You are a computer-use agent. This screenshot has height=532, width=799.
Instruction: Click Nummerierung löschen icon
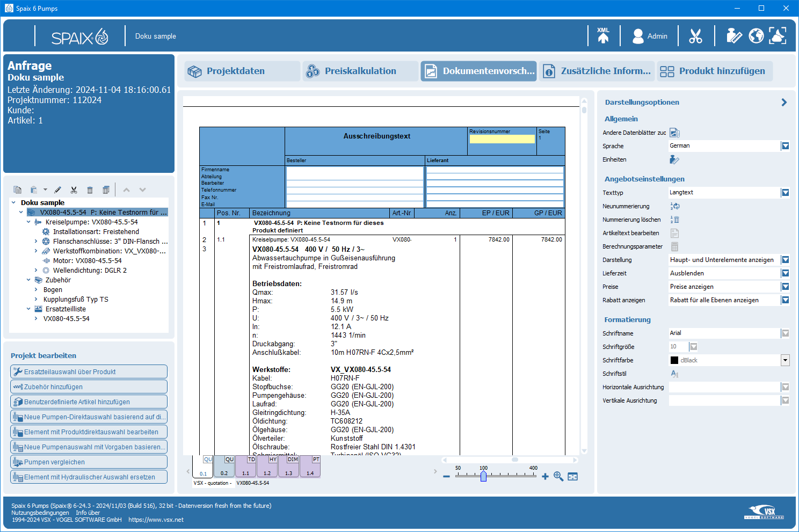click(x=675, y=220)
